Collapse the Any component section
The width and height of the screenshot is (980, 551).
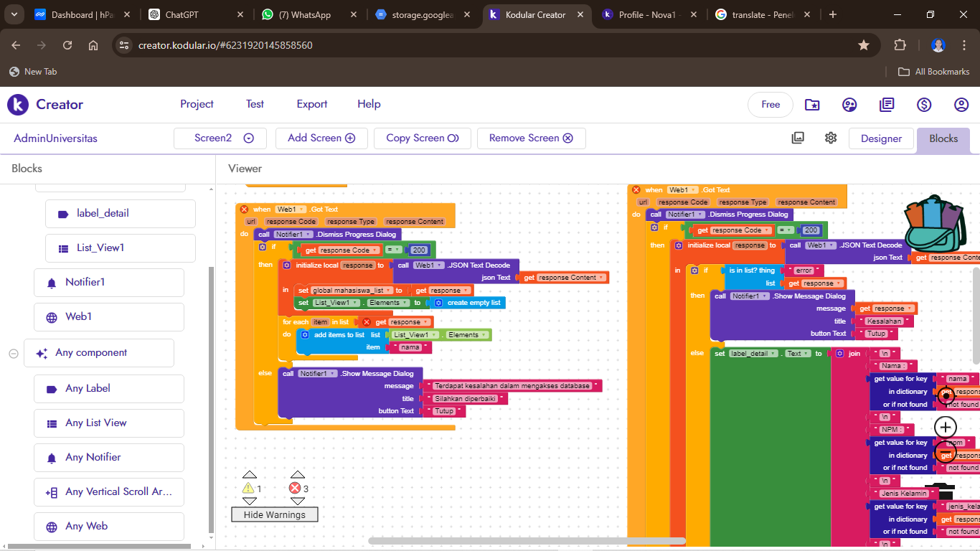click(x=14, y=353)
